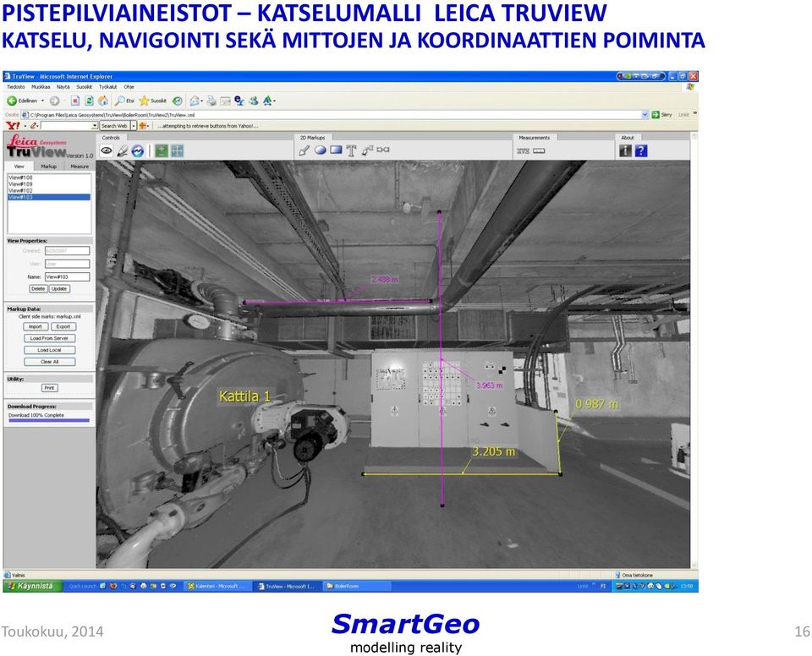Click the teal crosshair pan icon
The height and width of the screenshot is (656, 812).
pos(177,150)
